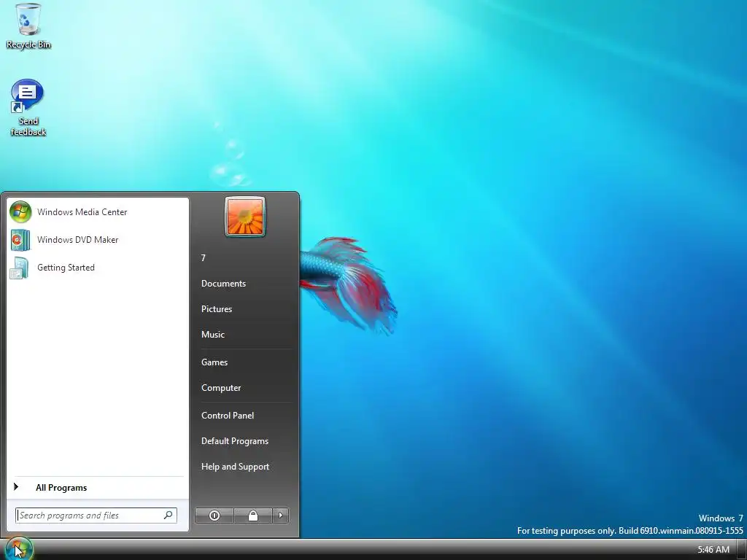Image resolution: width=747 pixels, height=560 pixels.
Task: Click the Windows DVD Maker disc icon
Action: 20,240
